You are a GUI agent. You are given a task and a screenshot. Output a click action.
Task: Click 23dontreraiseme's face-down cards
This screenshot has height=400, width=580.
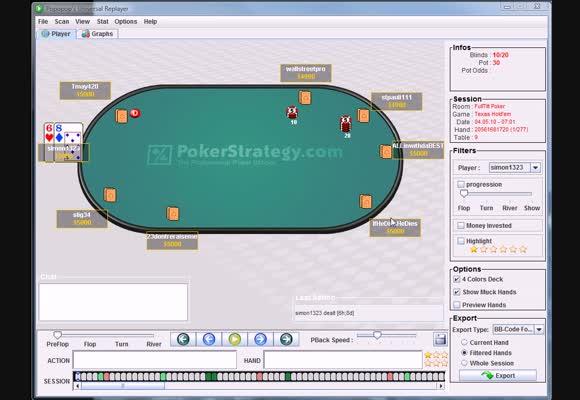173,214
